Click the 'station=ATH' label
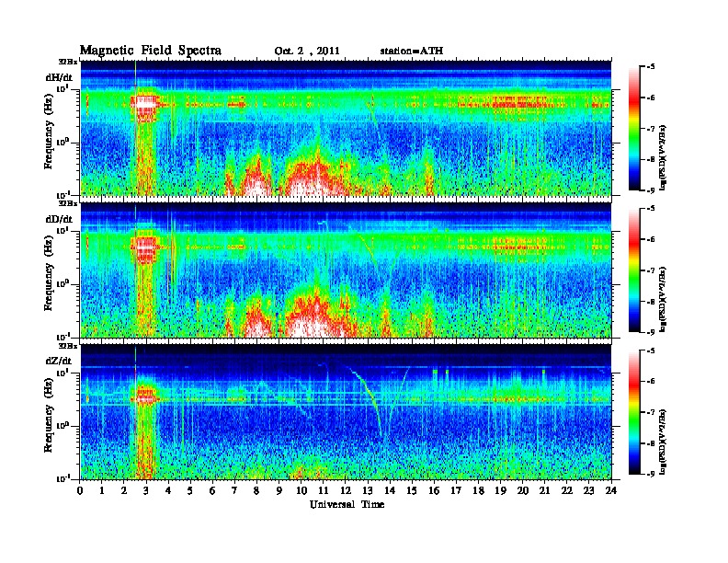 tap(412, 51)
